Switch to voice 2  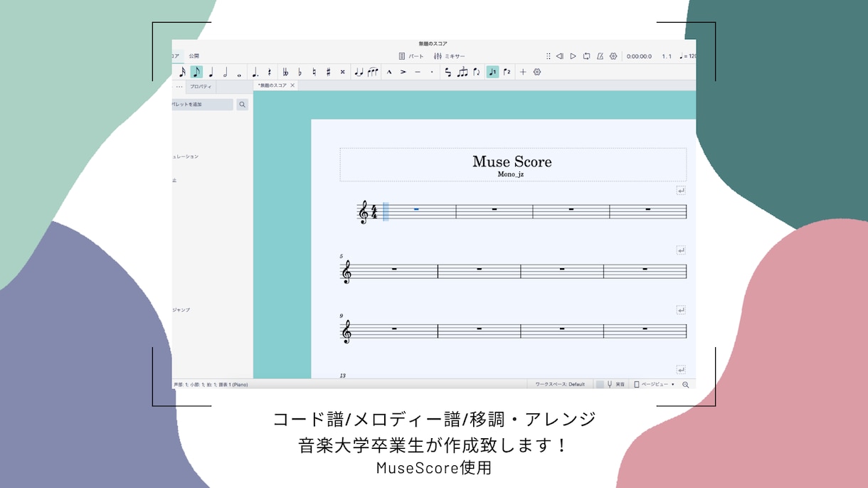[x=507, y=72]
